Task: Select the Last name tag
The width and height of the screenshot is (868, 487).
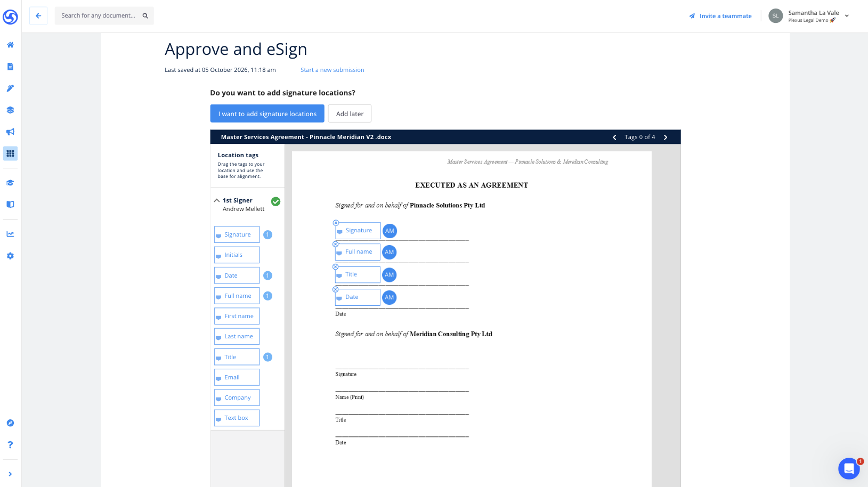Action: pos(237,336)
